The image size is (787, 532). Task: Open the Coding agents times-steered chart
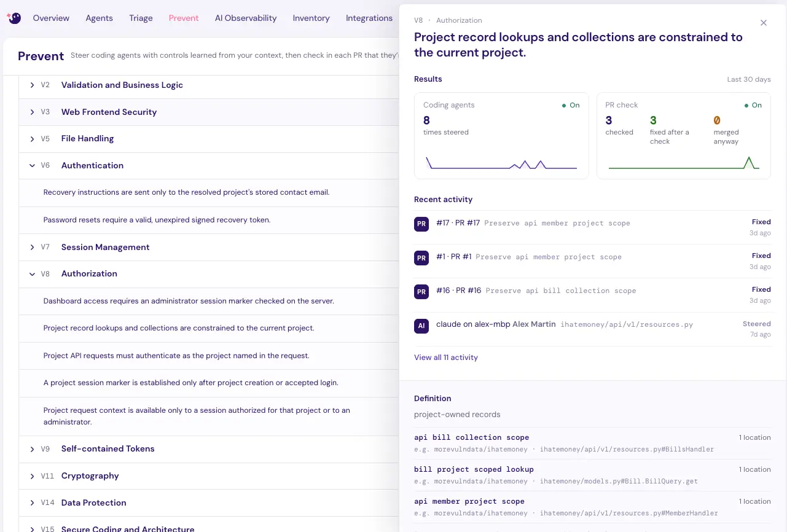[501, 163]
